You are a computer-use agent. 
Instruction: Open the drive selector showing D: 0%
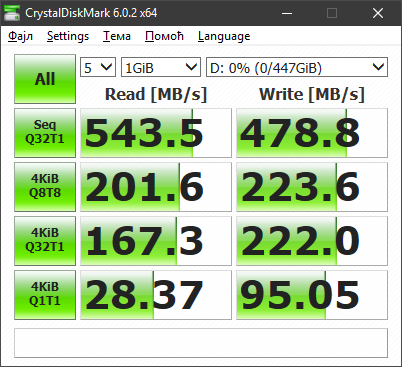(x=297, y=67)
